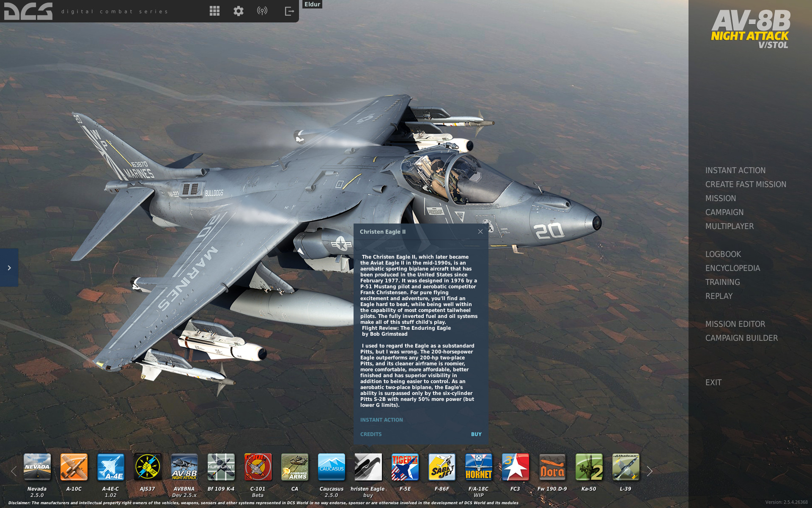Select the A-10C module icon
The width and height of the screenshot is (812, 508).
pos(74,467)
